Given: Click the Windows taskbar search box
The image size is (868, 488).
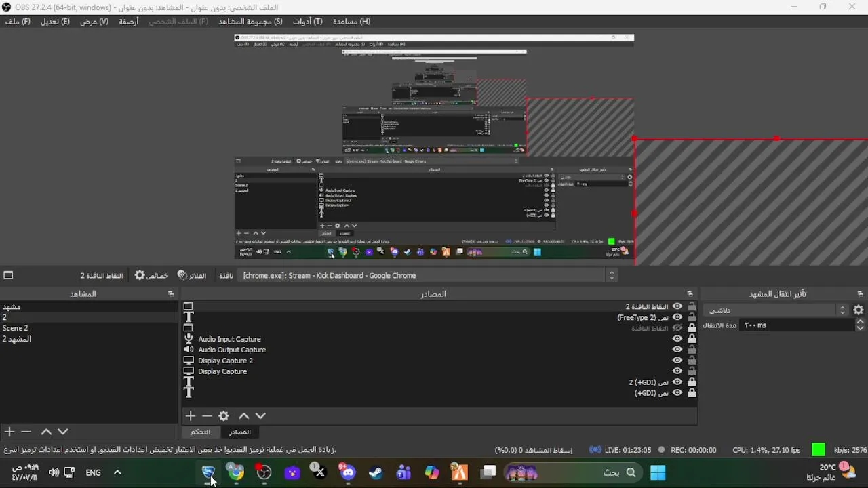Looking at the screenshot, I should 572,472.
